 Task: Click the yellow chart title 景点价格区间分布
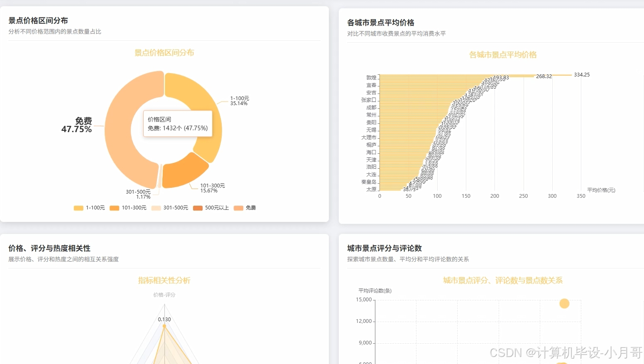(x=164, y=53)
